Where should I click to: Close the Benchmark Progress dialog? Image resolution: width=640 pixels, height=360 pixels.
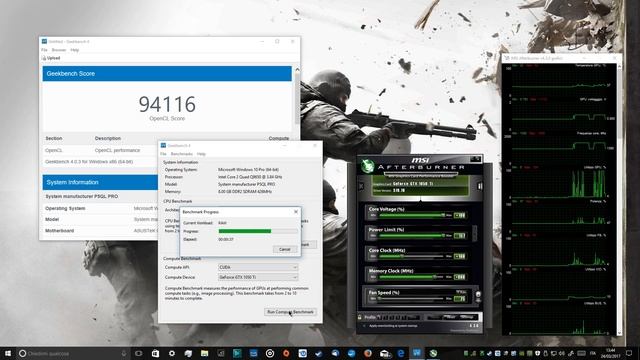click(296, 212)
